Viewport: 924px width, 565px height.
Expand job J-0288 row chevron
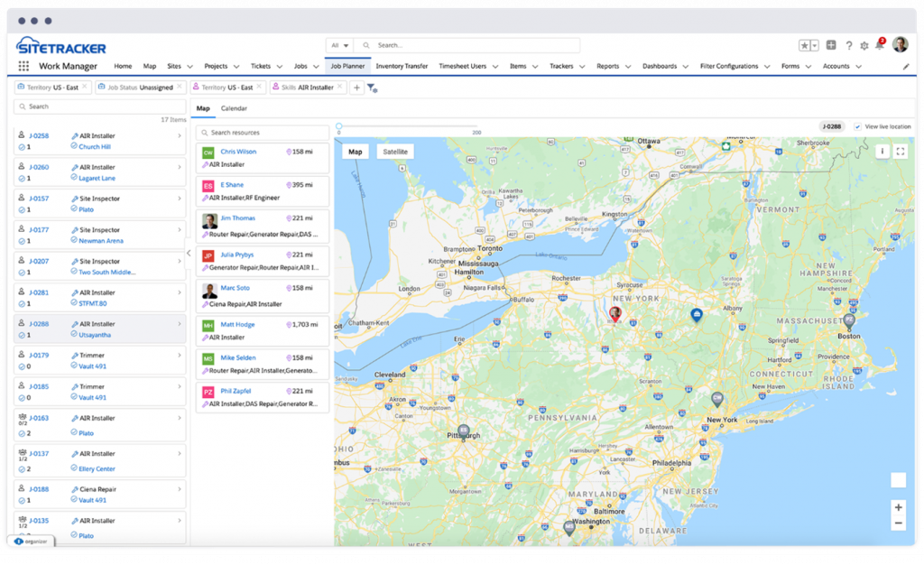[180, 323]
